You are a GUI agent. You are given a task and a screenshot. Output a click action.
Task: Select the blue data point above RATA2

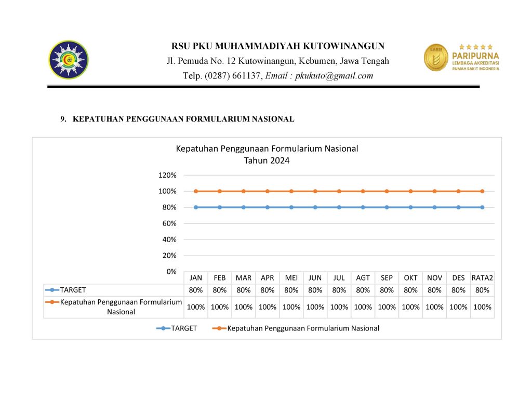pyautogui.click(x=482, y=207)
